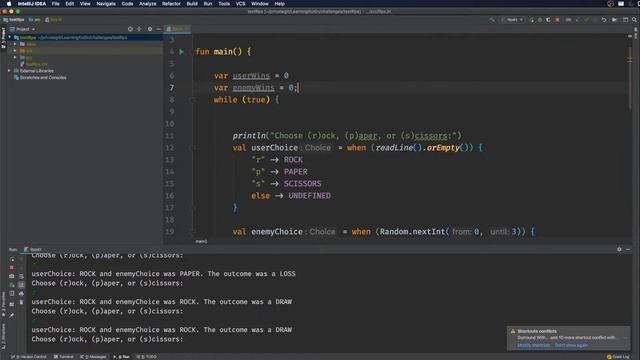Hide the Project panel using the minus icon
640x360 pixels.
[x=158, y=29]
